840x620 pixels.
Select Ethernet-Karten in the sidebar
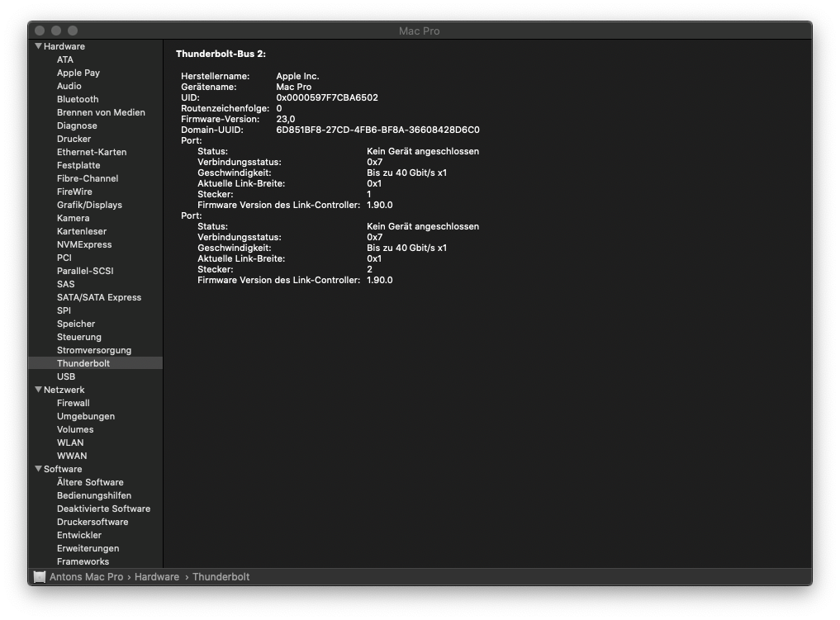pos(92,152)
